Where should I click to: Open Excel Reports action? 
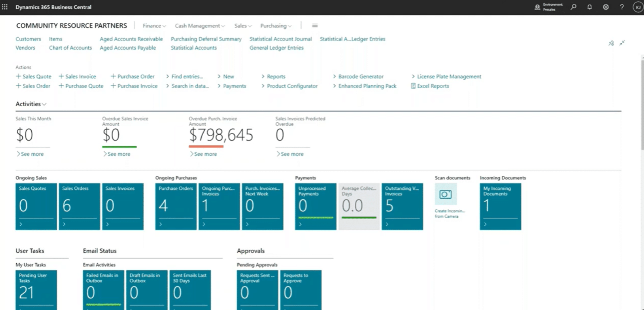(x=430, y=86)
